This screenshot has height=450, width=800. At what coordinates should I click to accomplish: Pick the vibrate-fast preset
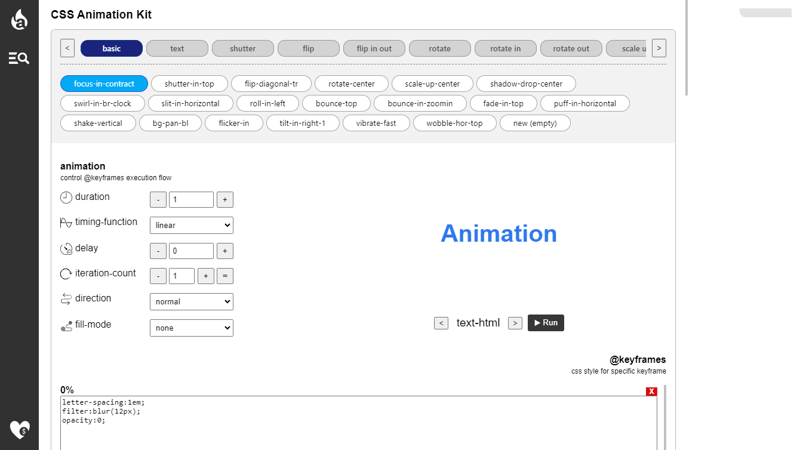pyautogui.click(x=376, y=123)
